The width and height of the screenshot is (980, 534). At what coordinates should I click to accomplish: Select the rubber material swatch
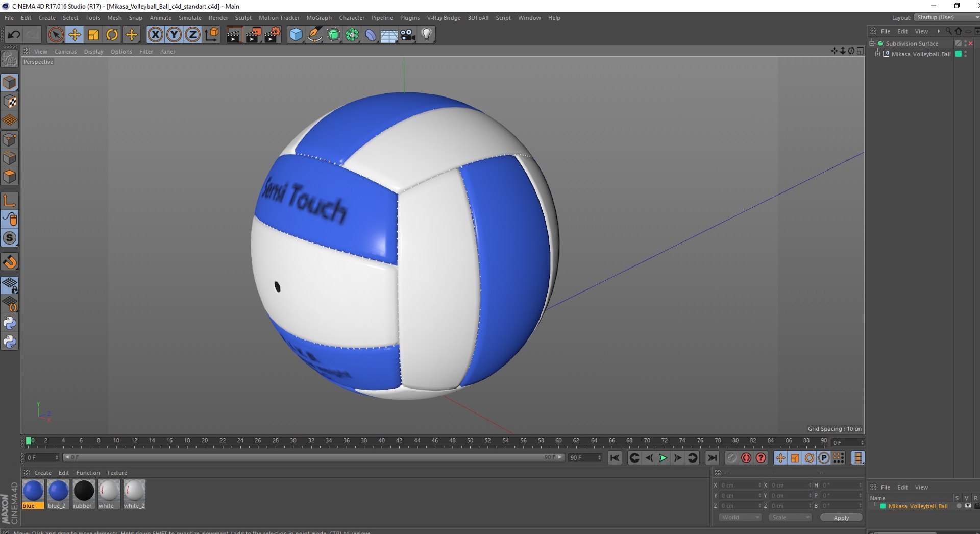coord(84,494)
